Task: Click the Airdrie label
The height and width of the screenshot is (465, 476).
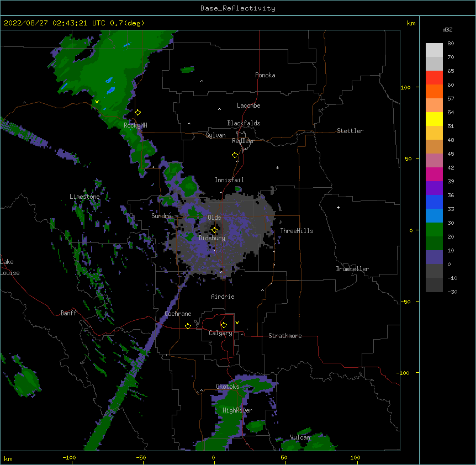Action: 223,297
